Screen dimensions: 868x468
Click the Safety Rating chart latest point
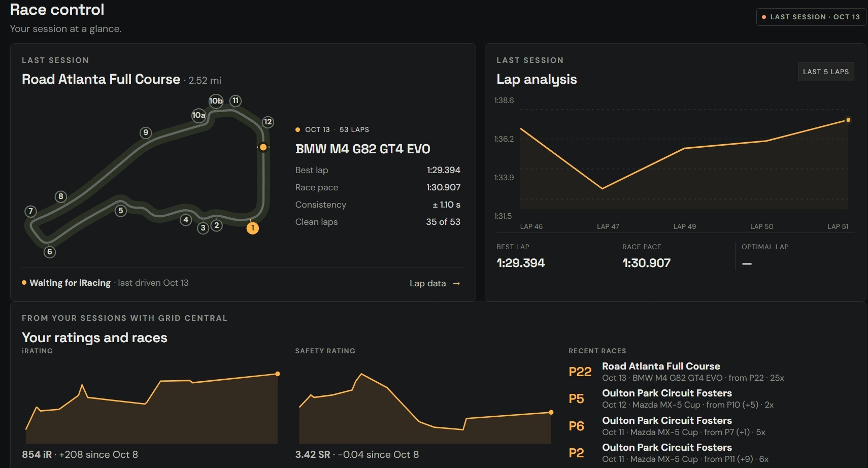click(551, 412)
